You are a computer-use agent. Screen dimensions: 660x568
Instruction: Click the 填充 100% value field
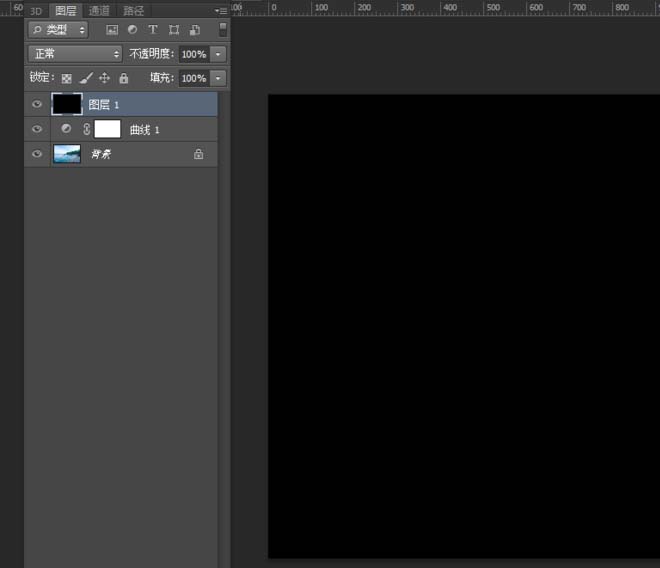[194, 78]
